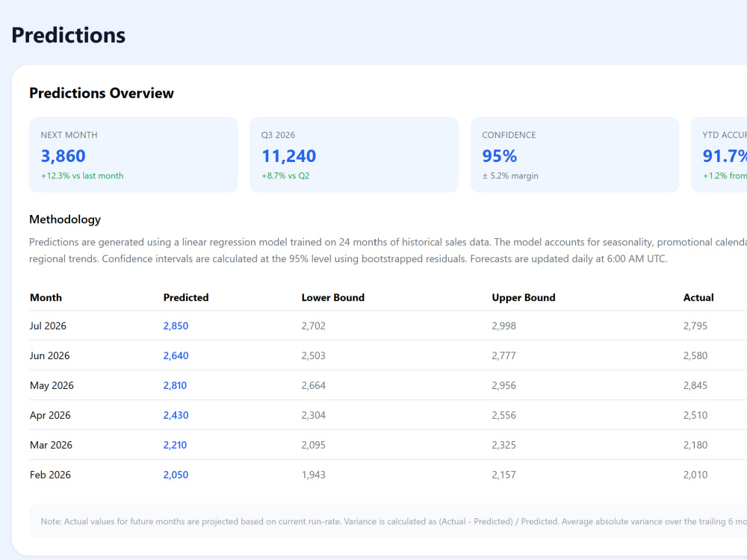Click upper bound 2,556 cell
The height and width of the screenshot is (560, 747).
504,415
